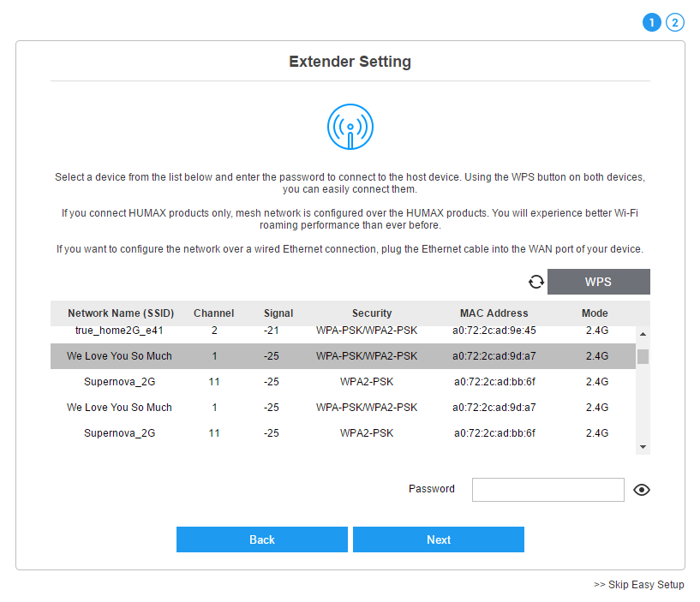Click the step 1 circle indicator
The width and height of the screenshot is (700, 602).
point(651,22)
